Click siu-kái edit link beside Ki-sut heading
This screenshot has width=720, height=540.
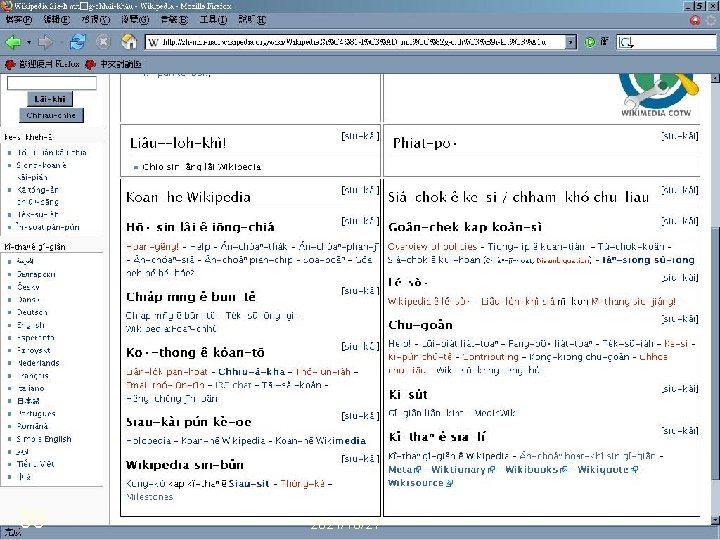[680, 389]
